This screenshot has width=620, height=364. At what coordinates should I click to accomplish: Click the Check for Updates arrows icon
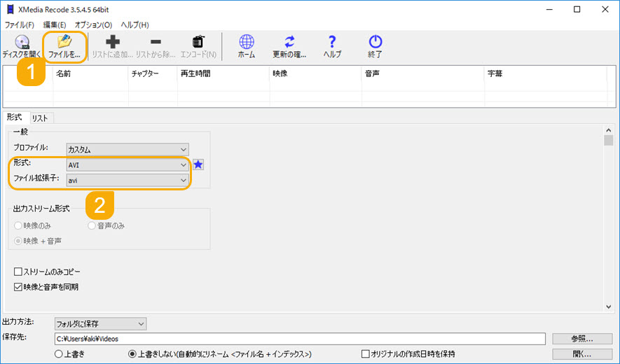click(x=290, y=41)
